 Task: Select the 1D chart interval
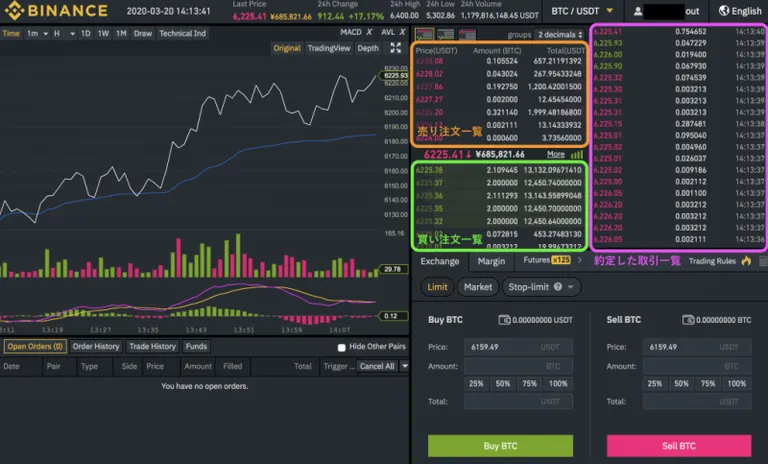coord(85,33)
